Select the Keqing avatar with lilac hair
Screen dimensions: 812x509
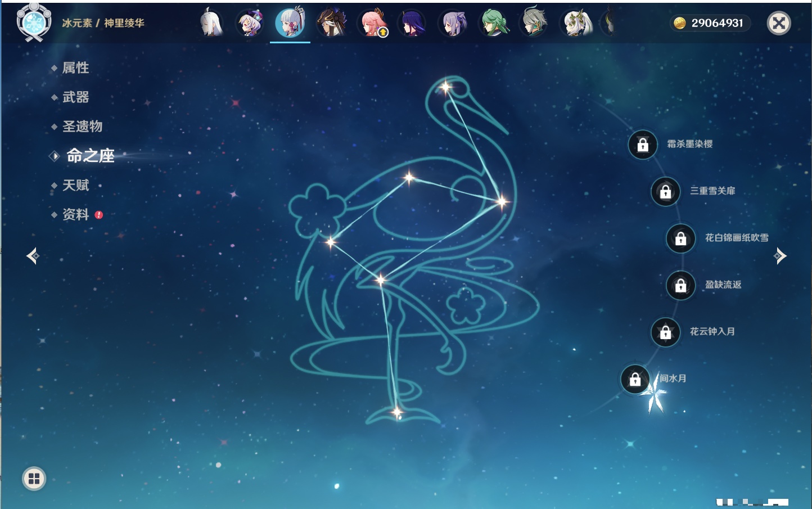(453, 23)
